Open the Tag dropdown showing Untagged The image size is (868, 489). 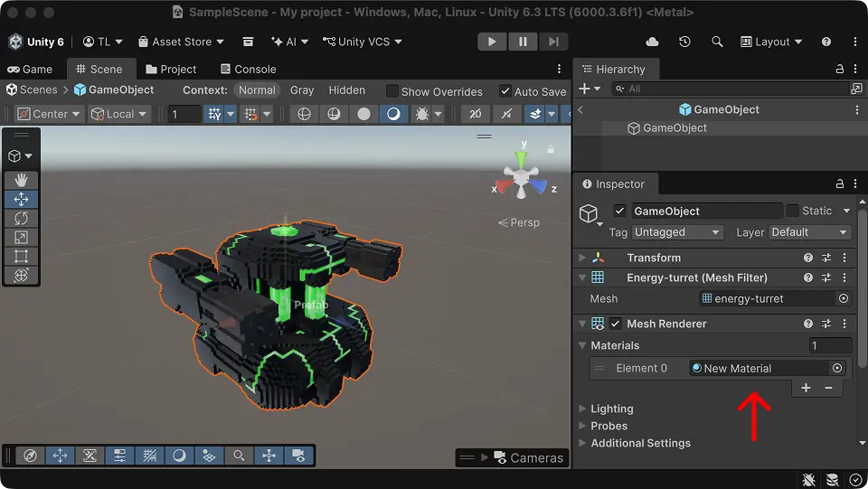[x=677, y=232]
